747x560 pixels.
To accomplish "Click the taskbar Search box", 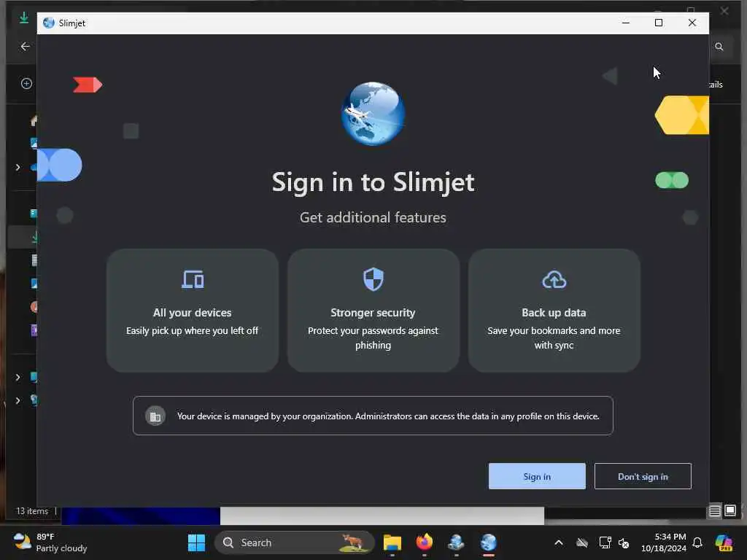I will [295, 542].
